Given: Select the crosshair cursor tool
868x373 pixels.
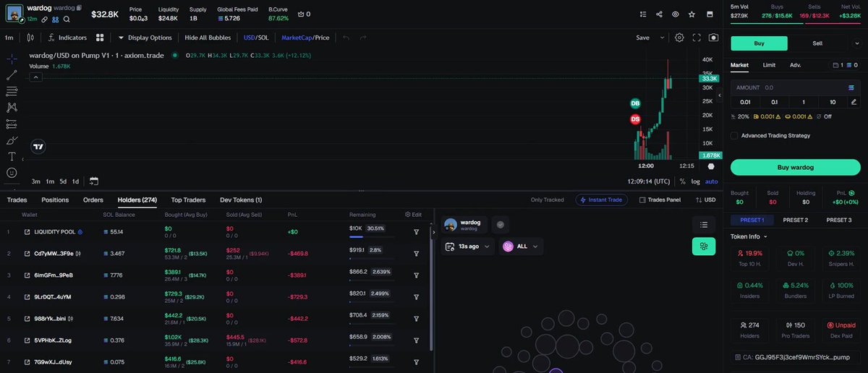Looking at the screenshot, I should pyautogui.click(x=12, y=59).
